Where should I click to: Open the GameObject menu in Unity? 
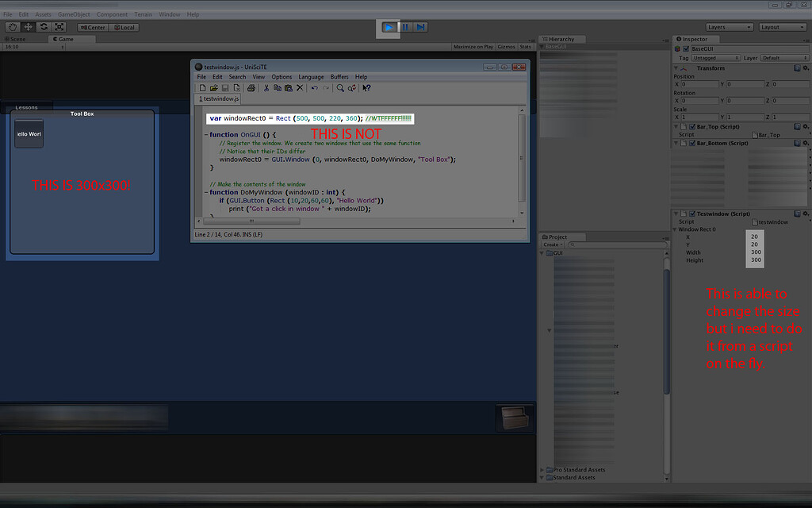(73, 13)
